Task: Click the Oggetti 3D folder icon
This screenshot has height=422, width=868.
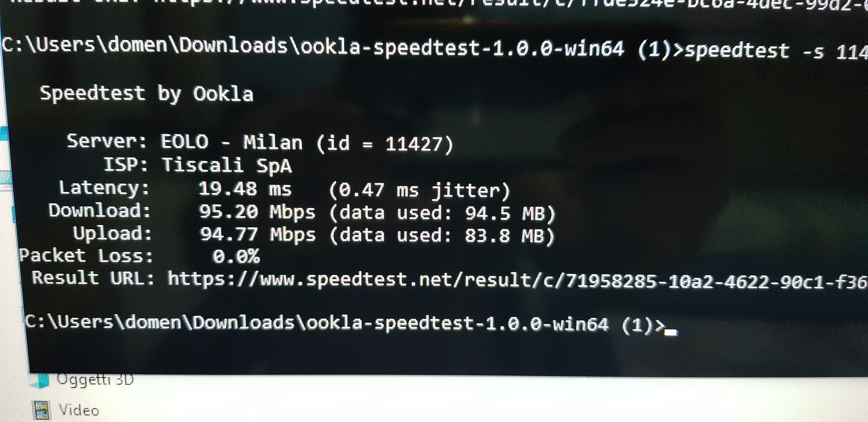Action: pyautogui.click(x=41, y=380)
